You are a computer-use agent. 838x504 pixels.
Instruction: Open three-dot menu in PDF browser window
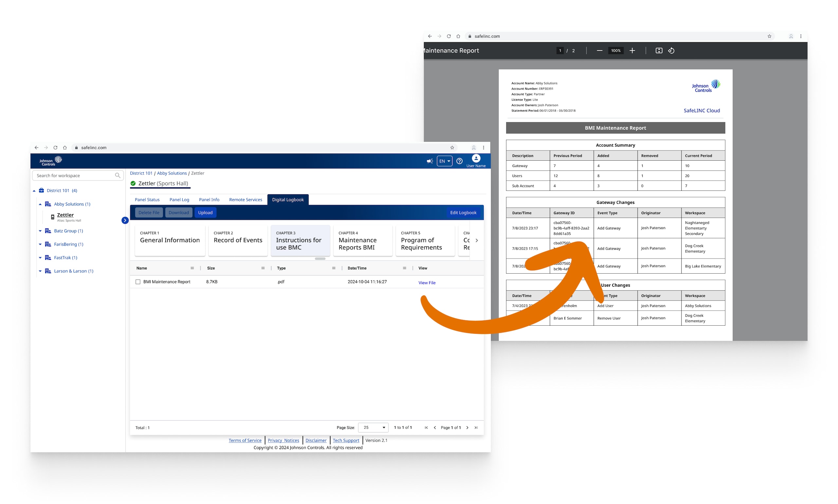[x=801, y=36]
